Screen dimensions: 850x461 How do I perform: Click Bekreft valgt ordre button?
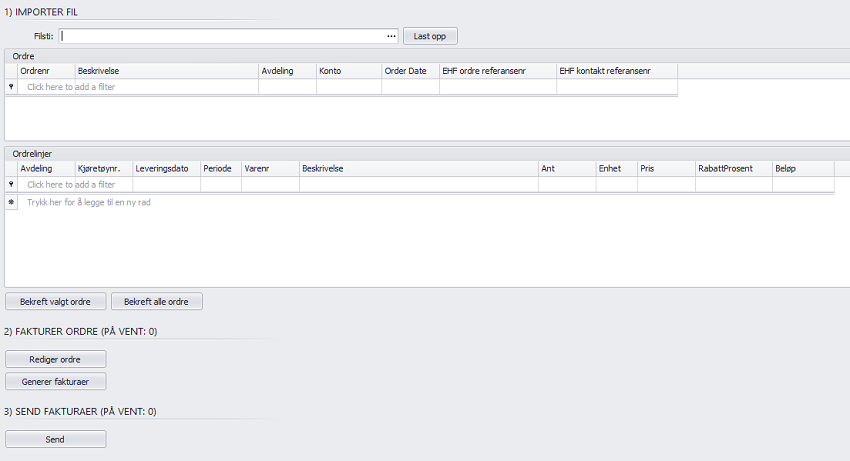point(56,301)
